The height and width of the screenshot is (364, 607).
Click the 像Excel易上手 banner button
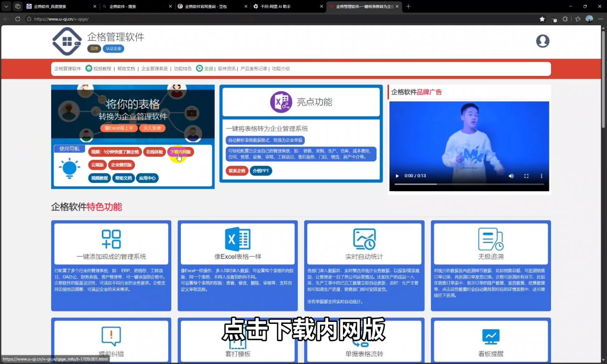[119, 128]
